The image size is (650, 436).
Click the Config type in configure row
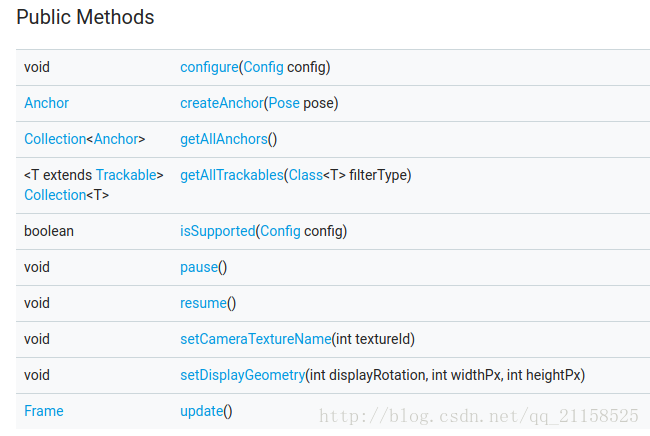pyautogui.click(x=263, y=67)
